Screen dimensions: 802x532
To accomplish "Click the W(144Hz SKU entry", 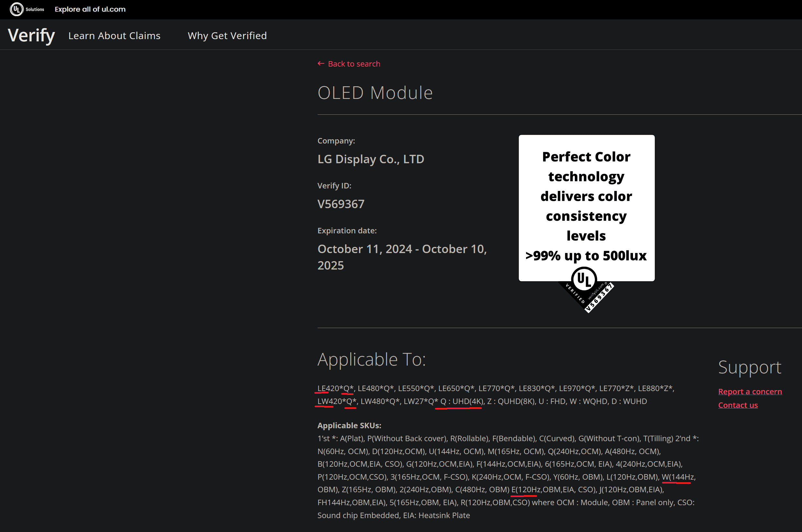I will coord(678,477).
